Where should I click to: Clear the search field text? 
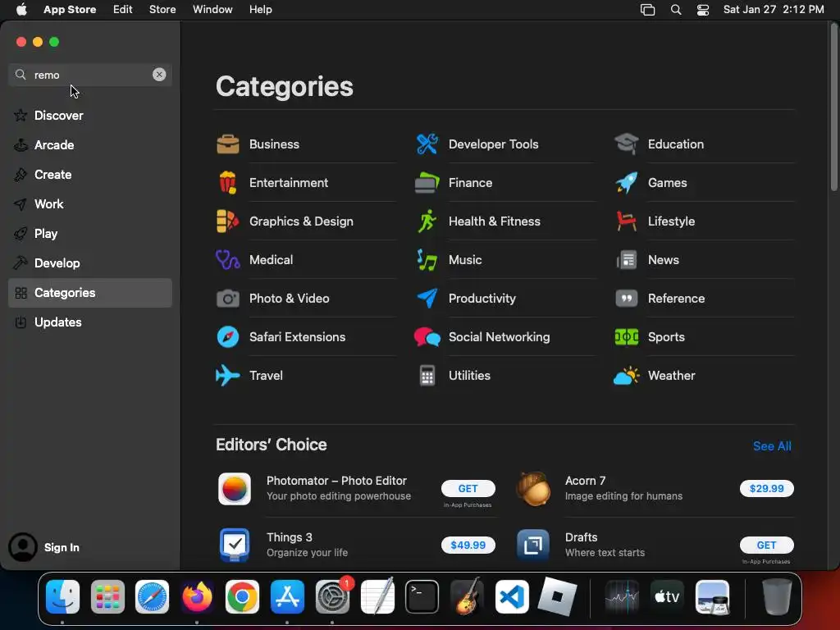pos(159,75)
